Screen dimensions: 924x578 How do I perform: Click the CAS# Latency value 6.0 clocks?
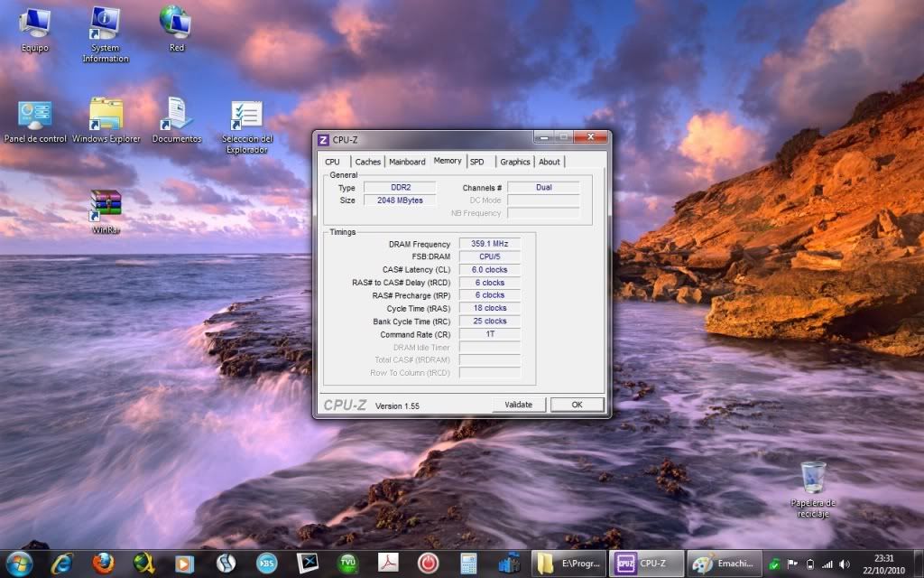(x=490, y=269)
